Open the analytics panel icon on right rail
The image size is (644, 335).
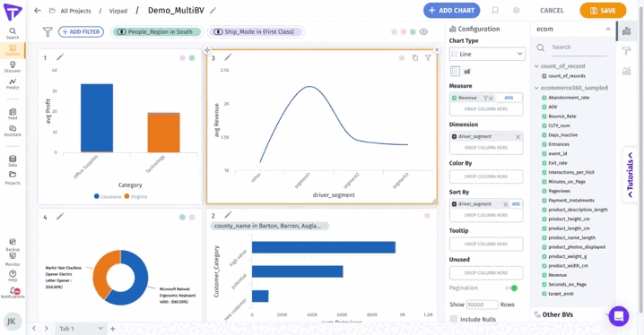[x=626, y=71]
